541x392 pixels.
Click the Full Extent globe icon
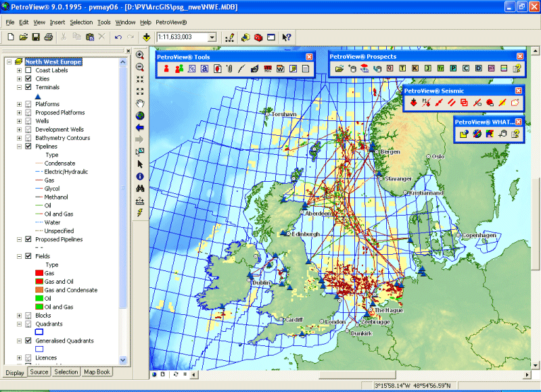point(140,116)
